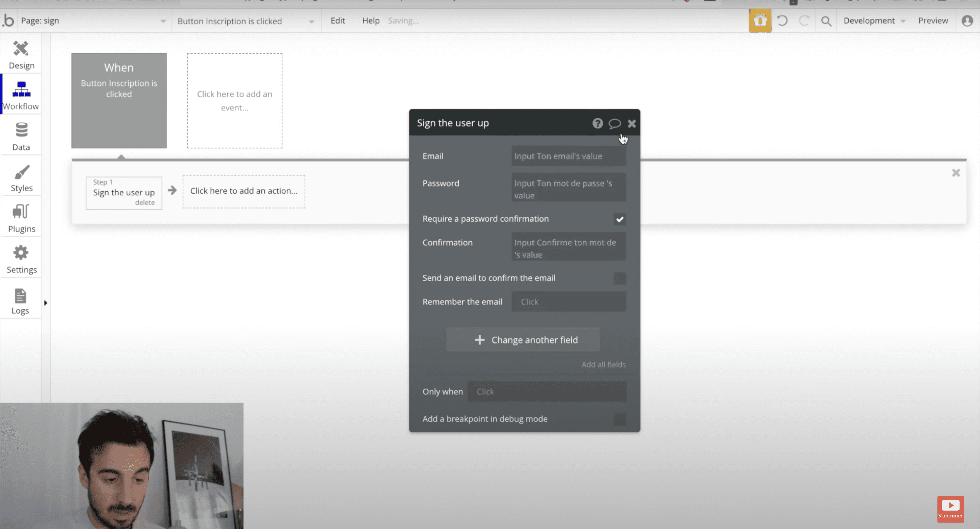The height and width of the screenshot is (529, 980).
Task: Open the Design panel in sidebar
Action: coord(21,53)
